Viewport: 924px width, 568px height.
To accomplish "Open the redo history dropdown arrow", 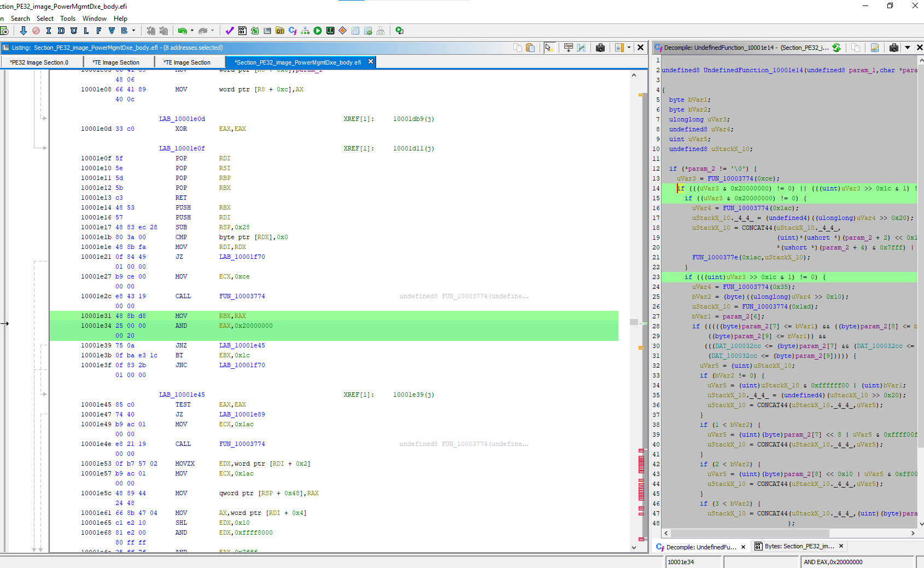I will click(213, 31).
